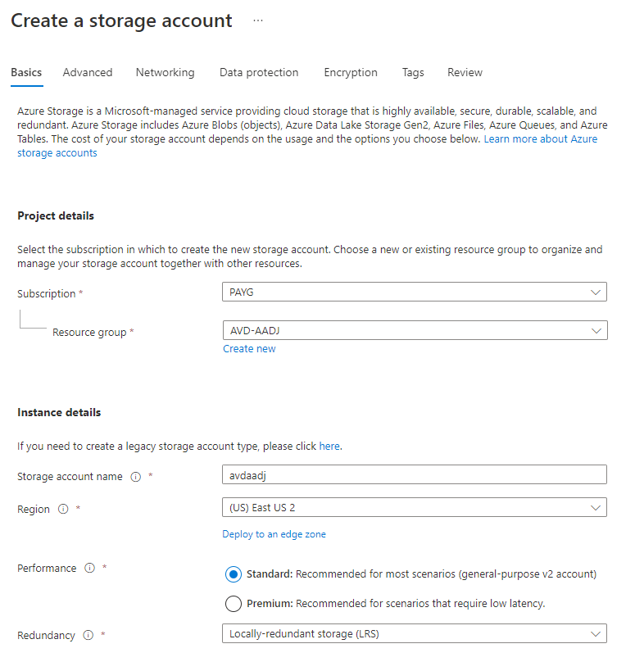Screen dimensions: 644x671
Task: Switch to the Review tab
Action: (x=465, y=72)
